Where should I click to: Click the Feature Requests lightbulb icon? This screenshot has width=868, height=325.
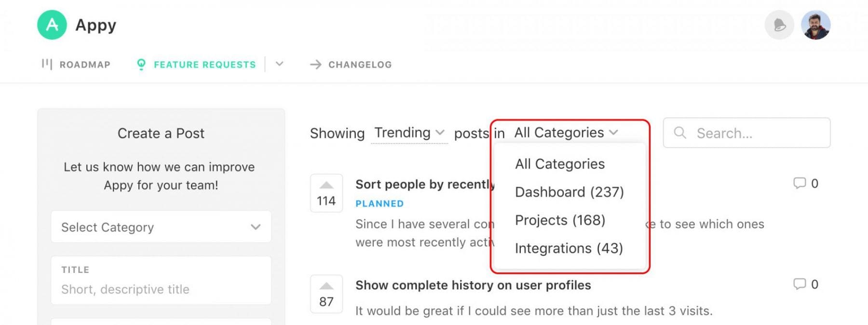(x=141, y=64)
